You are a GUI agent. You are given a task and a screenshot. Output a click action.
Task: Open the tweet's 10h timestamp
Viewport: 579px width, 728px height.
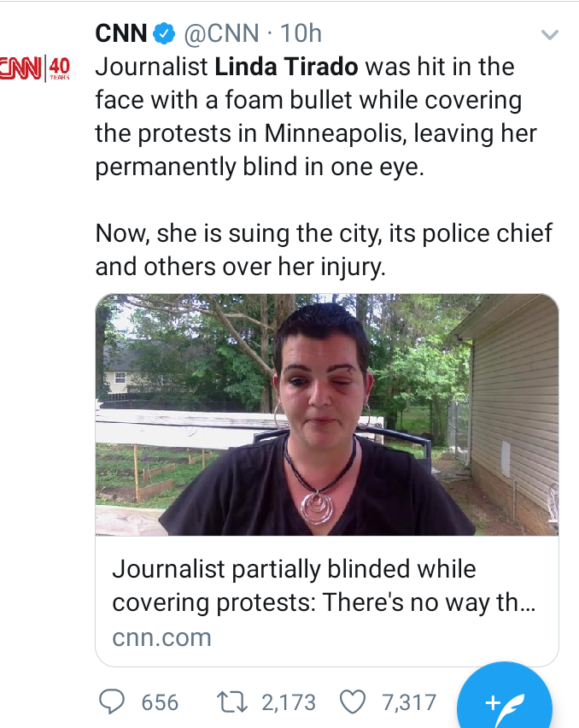tap(301, 33)
